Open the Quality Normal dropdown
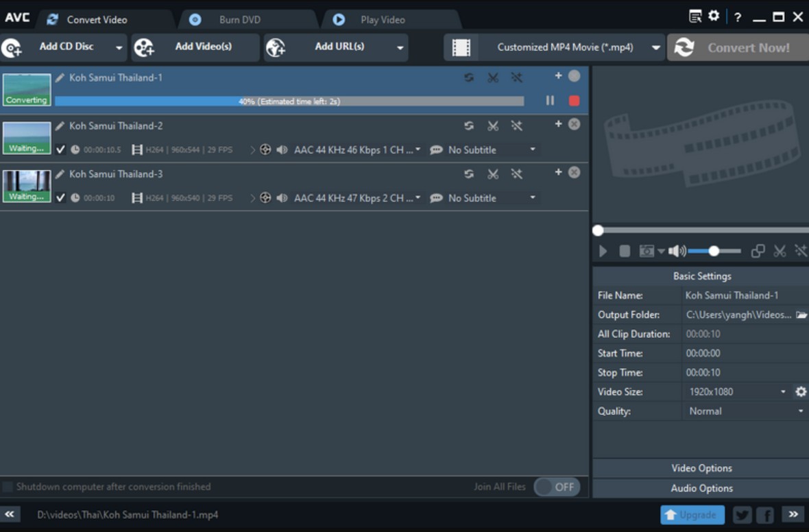The width and height of the screenshot is (809, 532). [x=745, y=411]
